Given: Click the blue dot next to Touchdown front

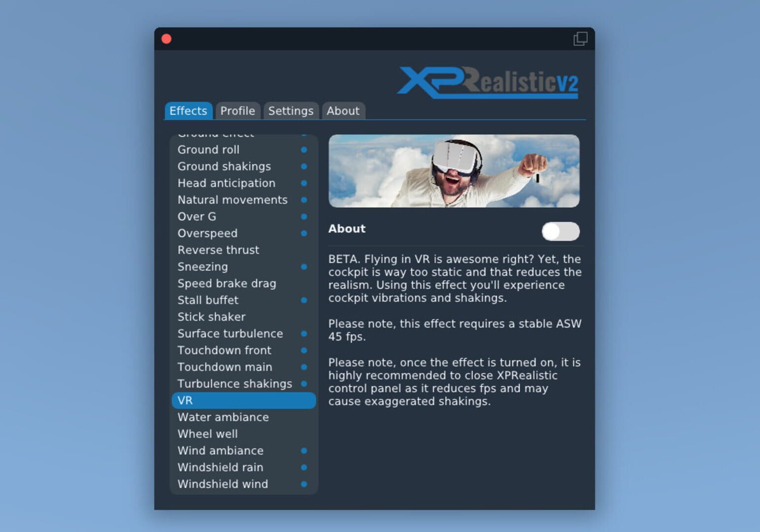Looking at the screenshot, I should [x=304, y=350].
